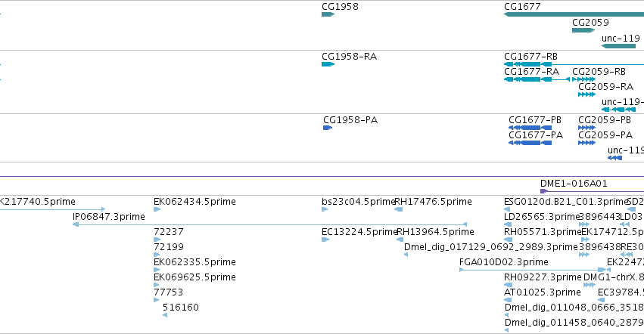
Task: Click the 516160 EST glyph
Action: (x=165, y=315)
